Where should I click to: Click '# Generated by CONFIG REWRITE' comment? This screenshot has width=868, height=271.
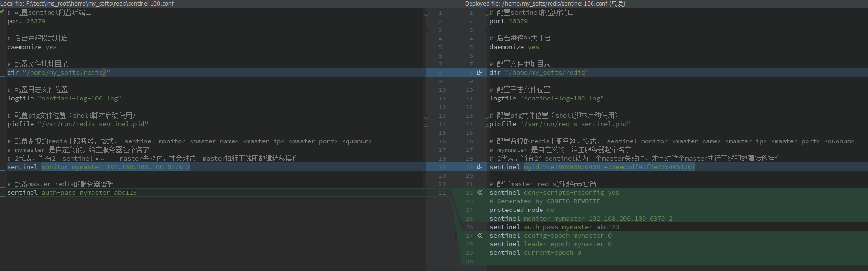pyautogui.click(x=545, y=201)
